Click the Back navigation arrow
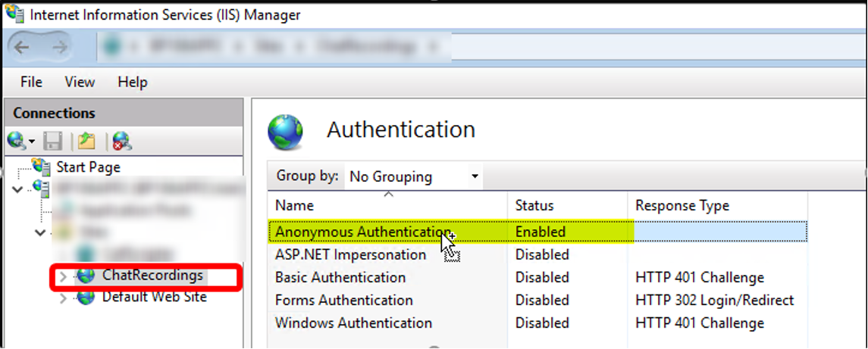Viewport: 868px width, 349px height. 21,47
